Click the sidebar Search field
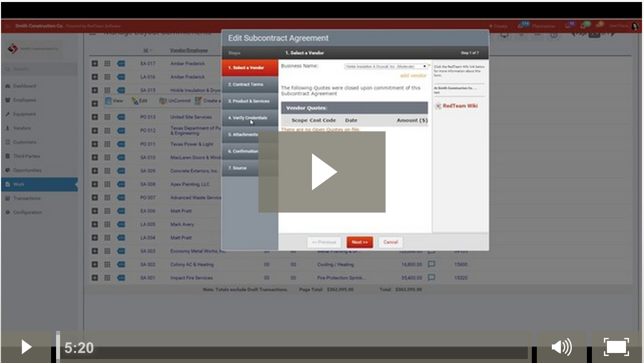Image resolution: width=644 pixels, height=363 pixels. coord(40,69)
